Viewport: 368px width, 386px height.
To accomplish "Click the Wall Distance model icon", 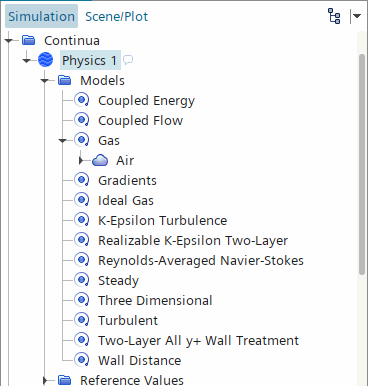I will (x=82, y=360).
